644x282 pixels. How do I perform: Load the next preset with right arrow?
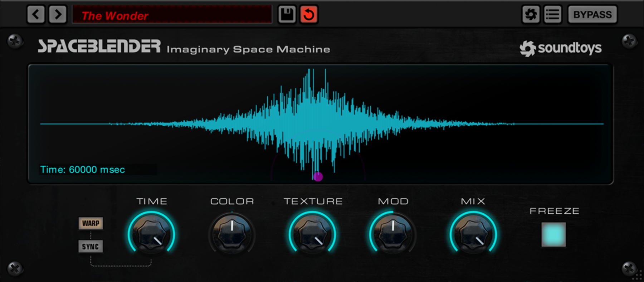pos(58,15)
